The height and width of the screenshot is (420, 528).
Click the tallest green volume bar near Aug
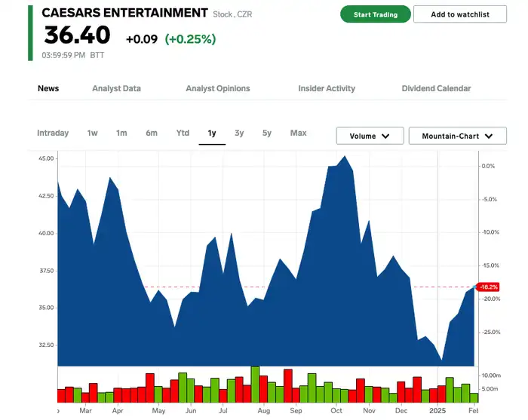pos(255,385)
